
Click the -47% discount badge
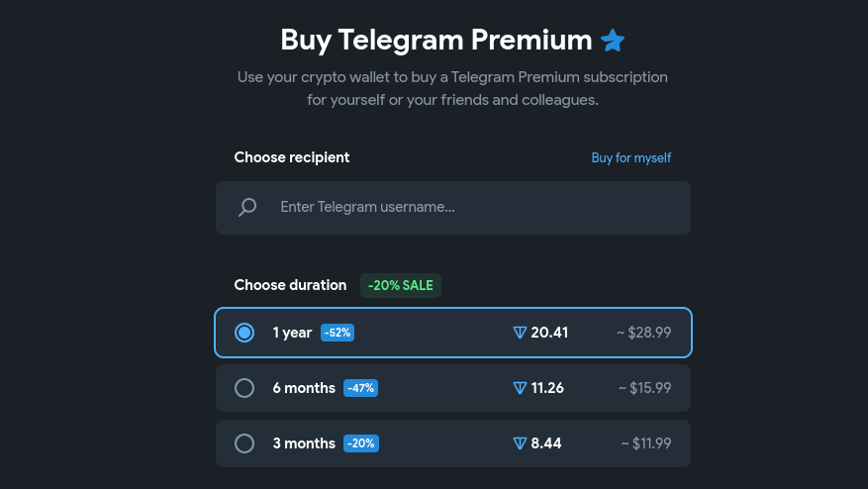coord(360,388)
